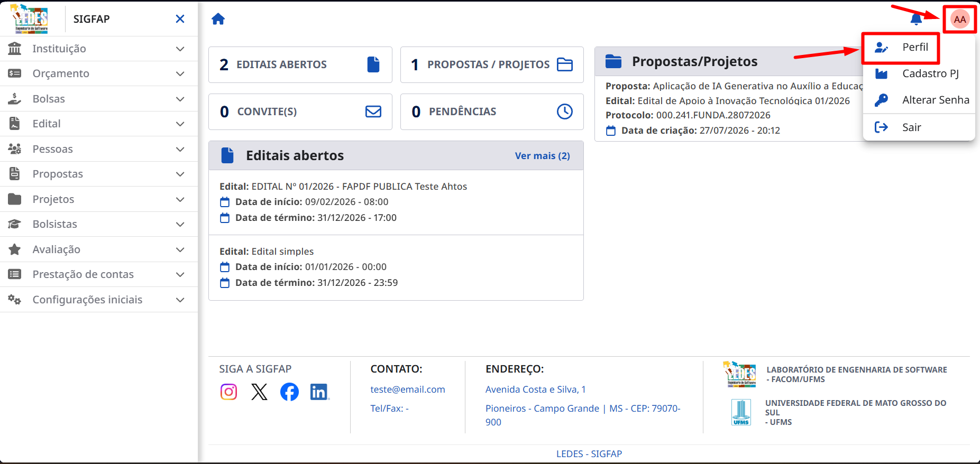Choose Alterar Senha in the user menu
The image size is (980, 464).
919,100
